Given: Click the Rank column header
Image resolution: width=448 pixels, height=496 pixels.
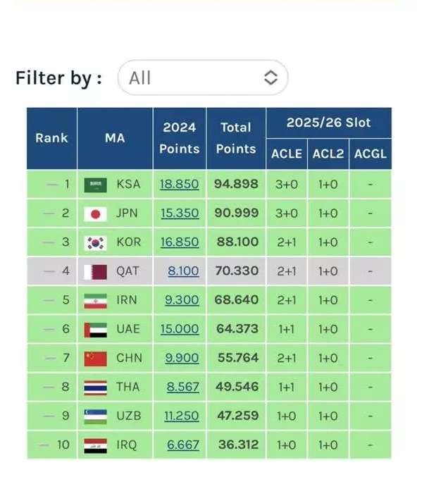Looking at the screenshot, I should [51, 138].
